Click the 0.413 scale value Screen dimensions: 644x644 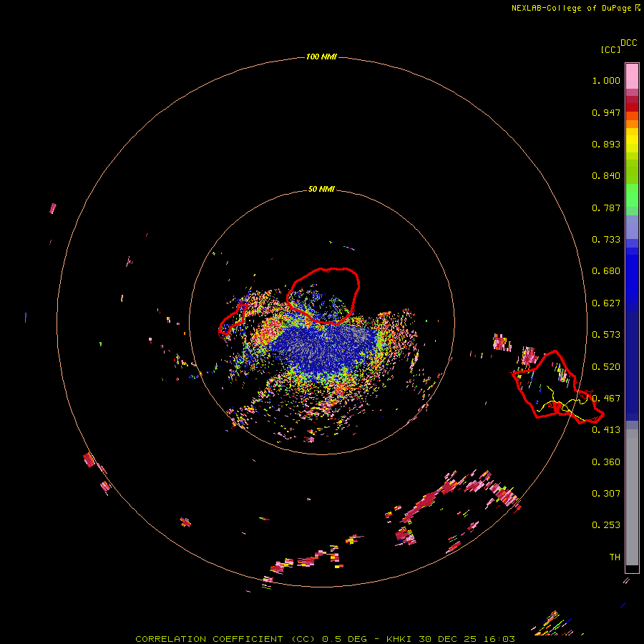coord(606,430)
